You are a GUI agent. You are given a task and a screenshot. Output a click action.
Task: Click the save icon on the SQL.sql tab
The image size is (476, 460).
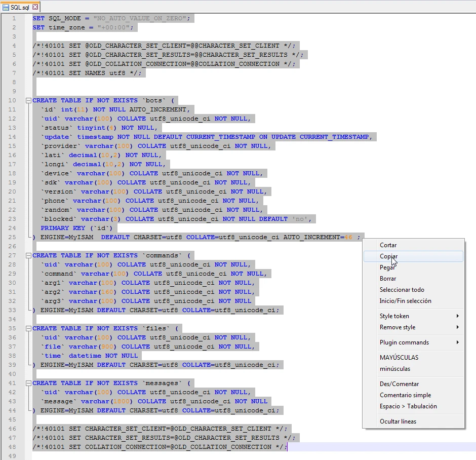(6, 7)
